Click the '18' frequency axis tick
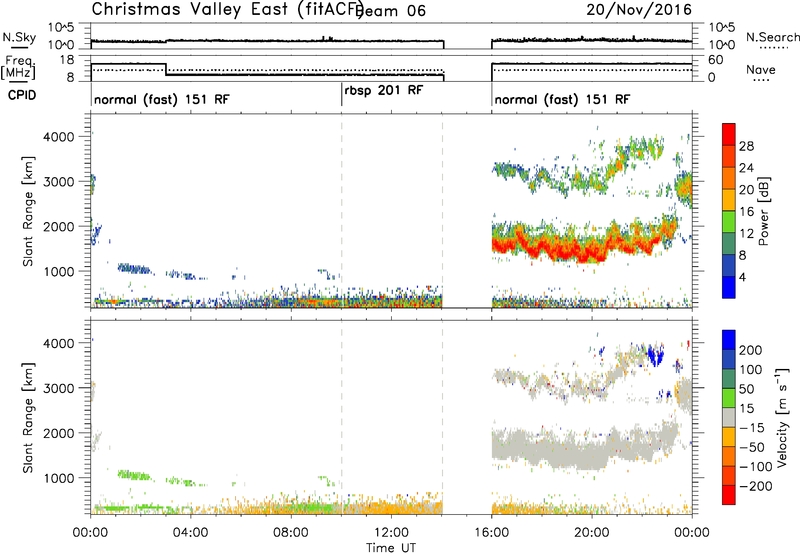Viewport: 800px width, 554px height. (67, 60)
